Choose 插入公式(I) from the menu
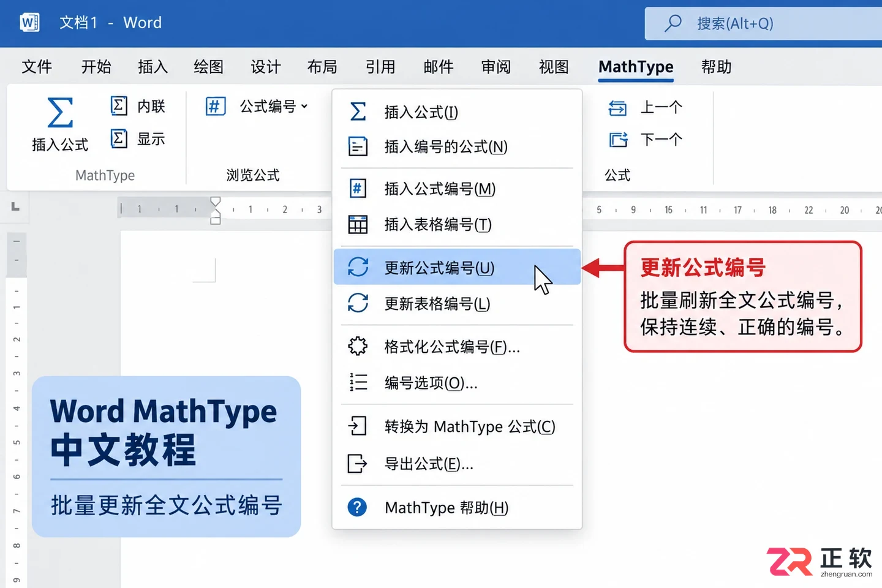Image resolution: width=882 pixels, height=588 pixels. coord(457,112)
